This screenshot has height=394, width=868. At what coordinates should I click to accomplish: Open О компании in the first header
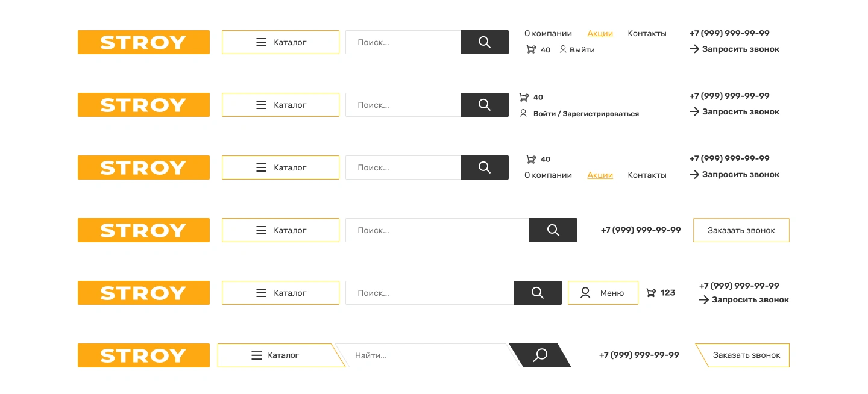548,34
